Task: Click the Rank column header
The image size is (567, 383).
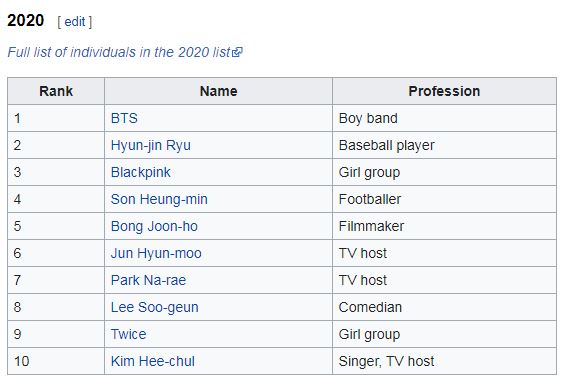Action: coord(56,91)
